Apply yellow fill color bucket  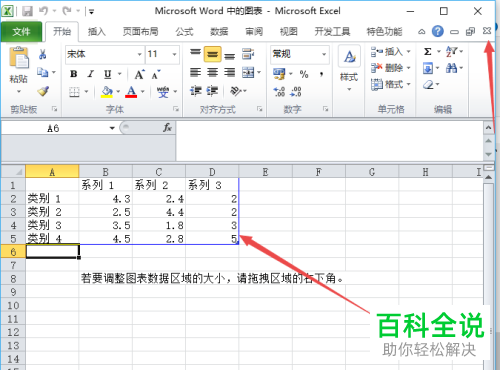point(107,92)
